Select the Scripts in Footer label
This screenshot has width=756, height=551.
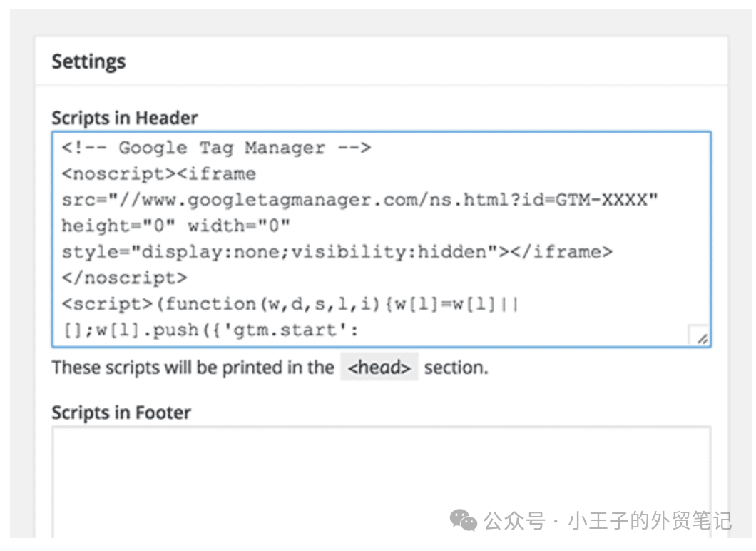121,413
